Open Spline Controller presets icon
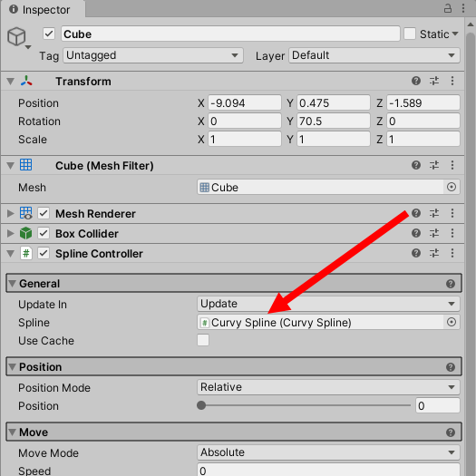 (x=434, y=253)
